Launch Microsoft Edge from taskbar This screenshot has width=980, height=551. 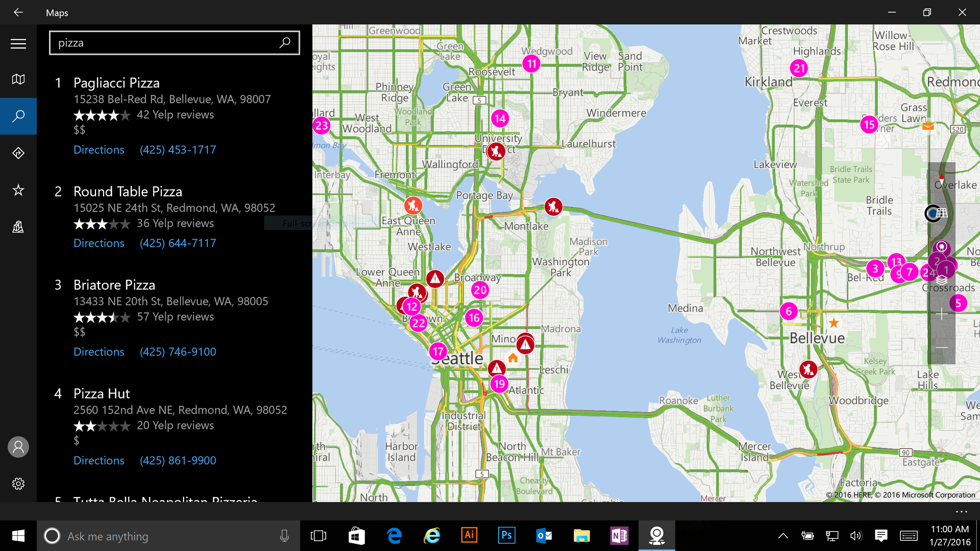[x=394, y=536]
